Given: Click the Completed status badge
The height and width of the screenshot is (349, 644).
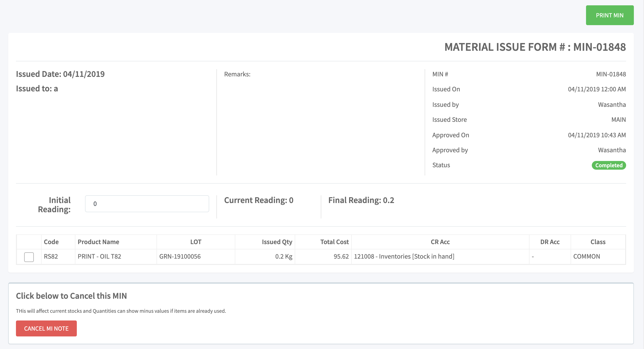Looking at the screenshot, I should tap(608, 165).
